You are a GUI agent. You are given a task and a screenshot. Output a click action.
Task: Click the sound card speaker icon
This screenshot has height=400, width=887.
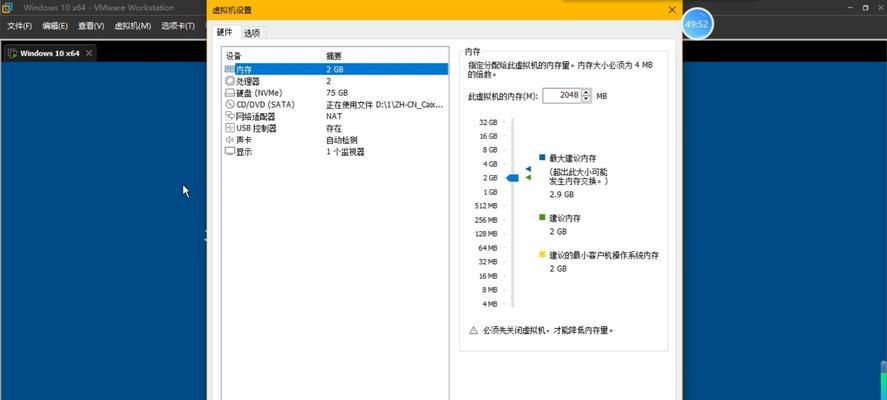[230, 140]
